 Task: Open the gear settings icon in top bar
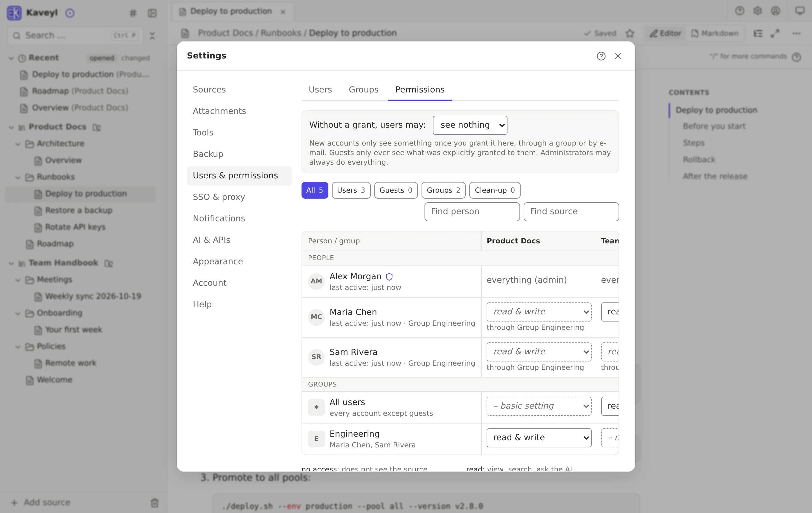(x=757, y=11)
